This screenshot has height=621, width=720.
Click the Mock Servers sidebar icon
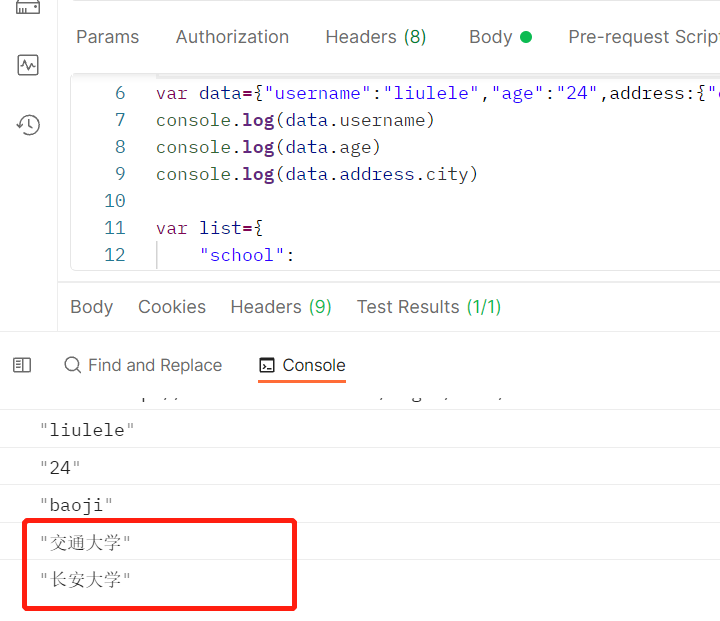(x=28, y=8)
